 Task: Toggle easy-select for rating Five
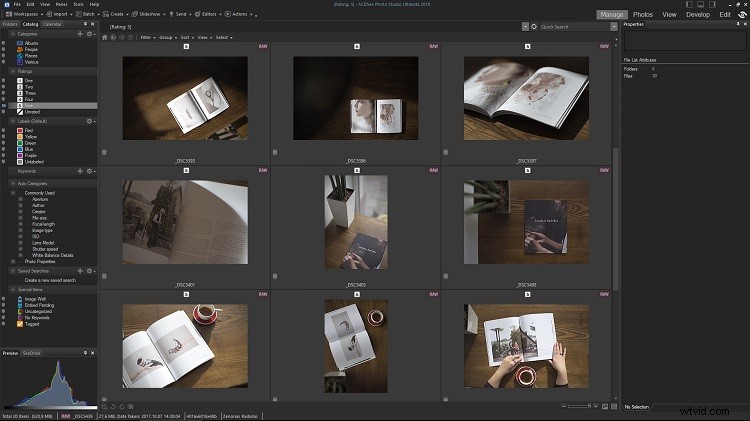tap(4, 105)
